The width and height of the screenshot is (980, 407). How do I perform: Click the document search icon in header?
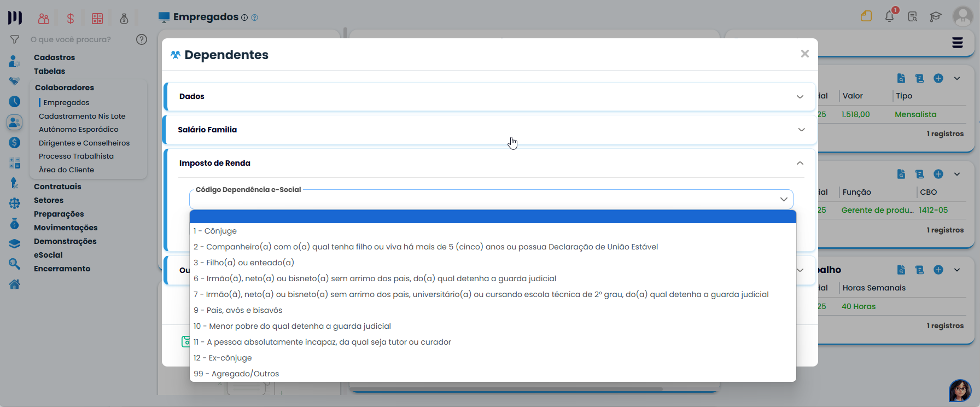(913, 16)
